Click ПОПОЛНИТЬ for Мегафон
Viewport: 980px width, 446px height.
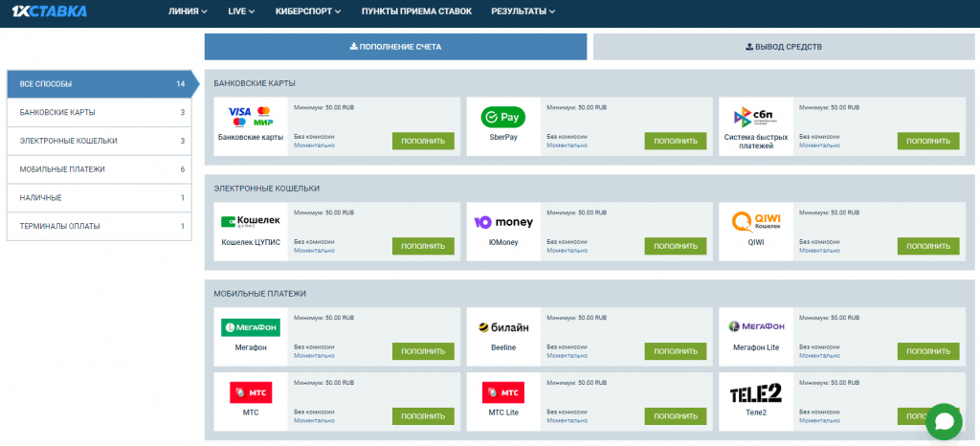coord(423,351)
